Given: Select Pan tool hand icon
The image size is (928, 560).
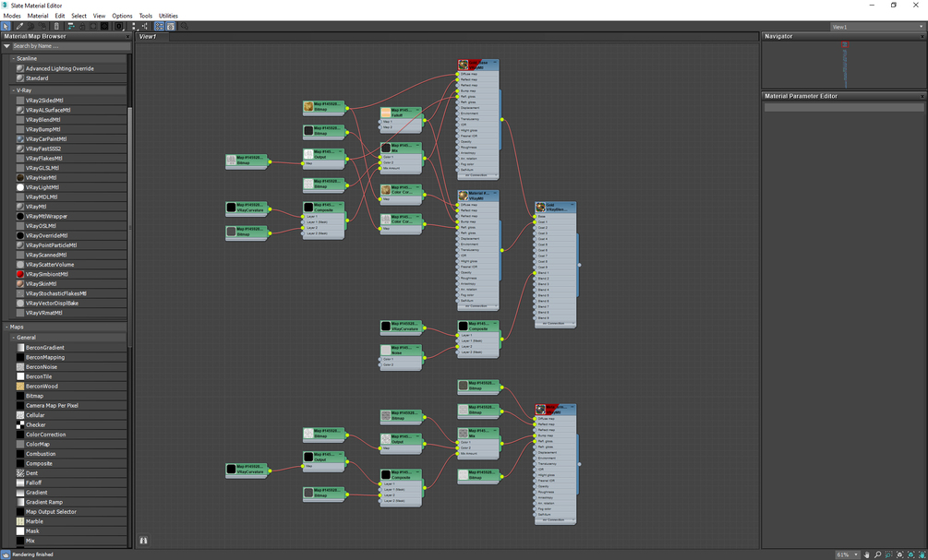Looking at the screenshot, I should 866,554.
